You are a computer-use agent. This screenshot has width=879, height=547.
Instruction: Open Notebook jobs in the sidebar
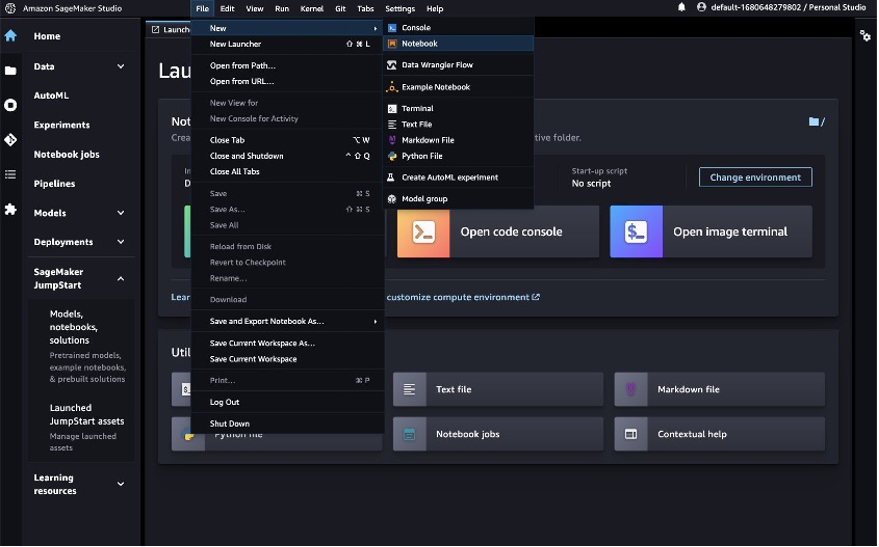(66, 154)
